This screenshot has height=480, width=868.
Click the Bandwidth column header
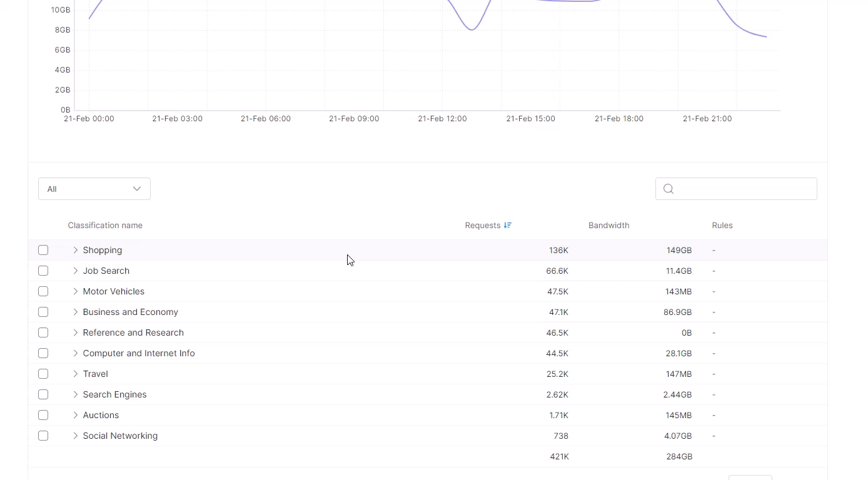pyautogui.click(x=608, y=226)
